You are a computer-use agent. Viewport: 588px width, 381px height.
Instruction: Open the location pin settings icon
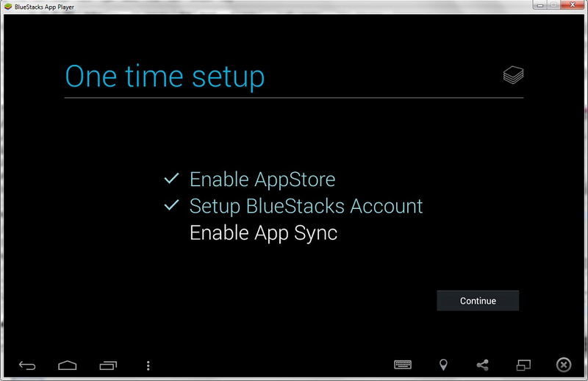click(x=443, y=365)
